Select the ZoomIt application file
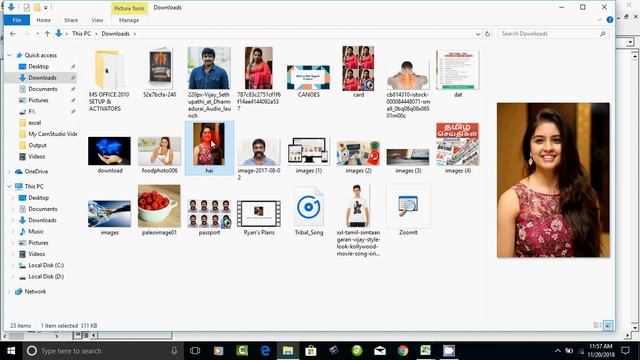 pos(408,210)
